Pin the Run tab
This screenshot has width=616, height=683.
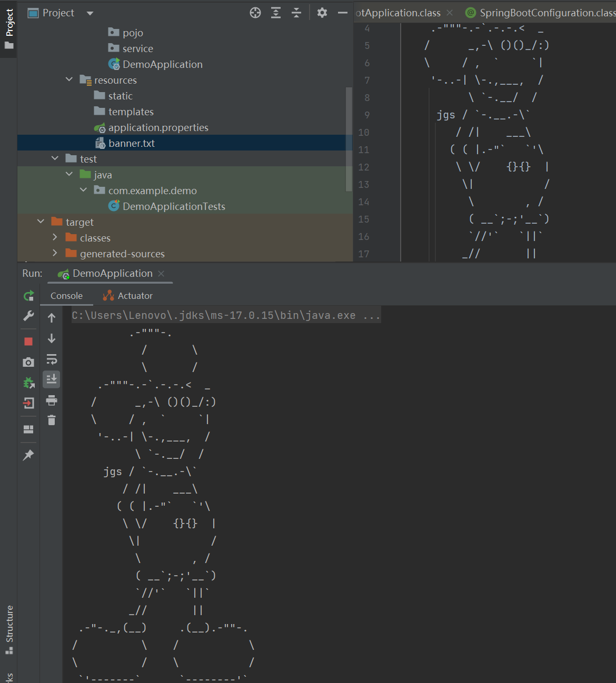[28, 455]
